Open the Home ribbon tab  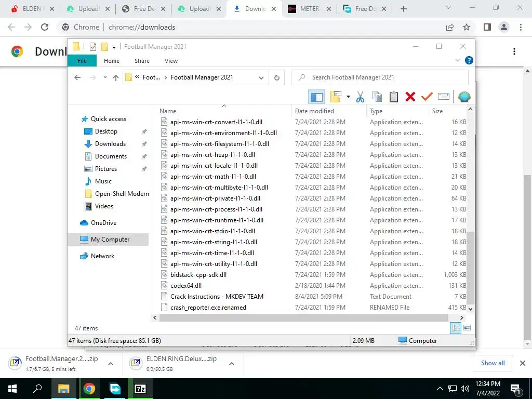pyautogui.click(x=112, y=61)
